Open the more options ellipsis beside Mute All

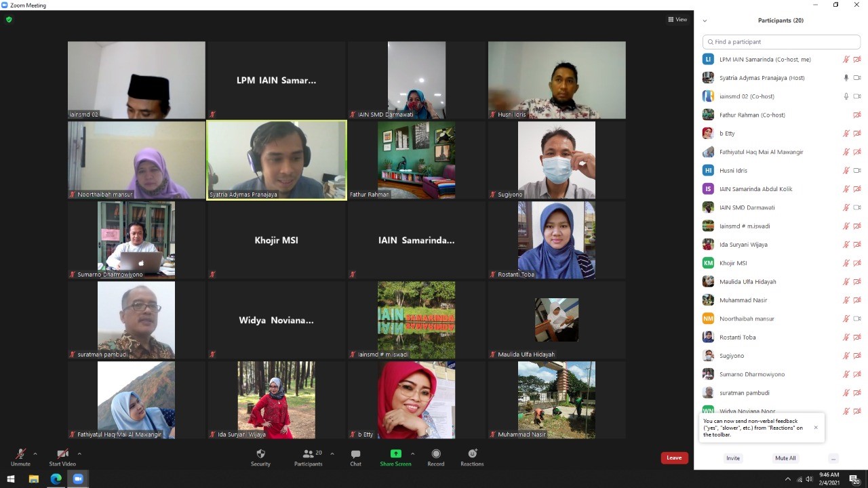click(x=833, y=458)
